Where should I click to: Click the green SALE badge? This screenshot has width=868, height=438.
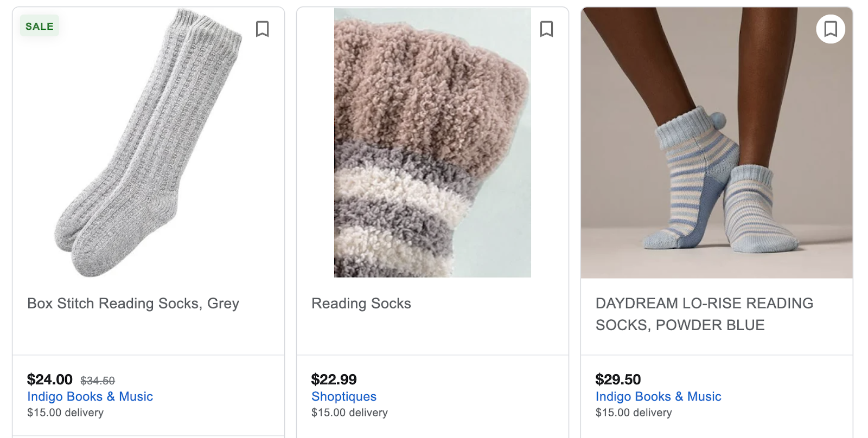point(40,26)
